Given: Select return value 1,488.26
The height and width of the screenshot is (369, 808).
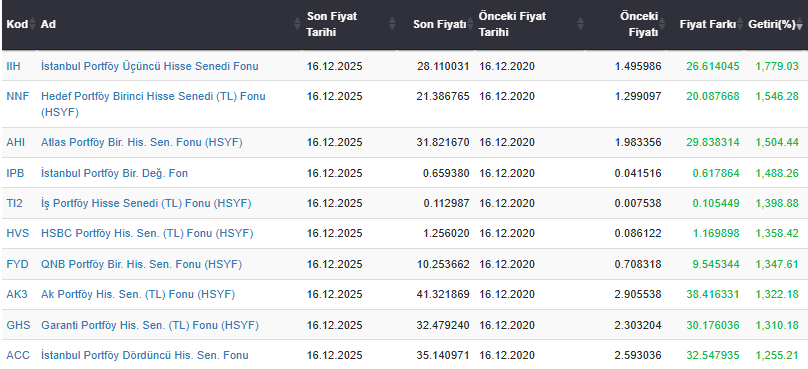Looking at the screenshot, I should tap(777, 173).
